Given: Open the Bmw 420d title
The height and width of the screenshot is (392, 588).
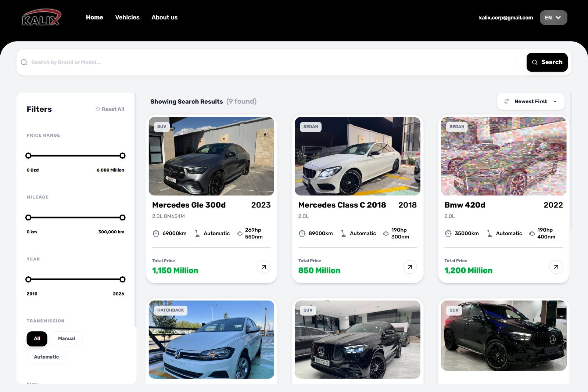Looking at the screenshot, I should point(465,205).
